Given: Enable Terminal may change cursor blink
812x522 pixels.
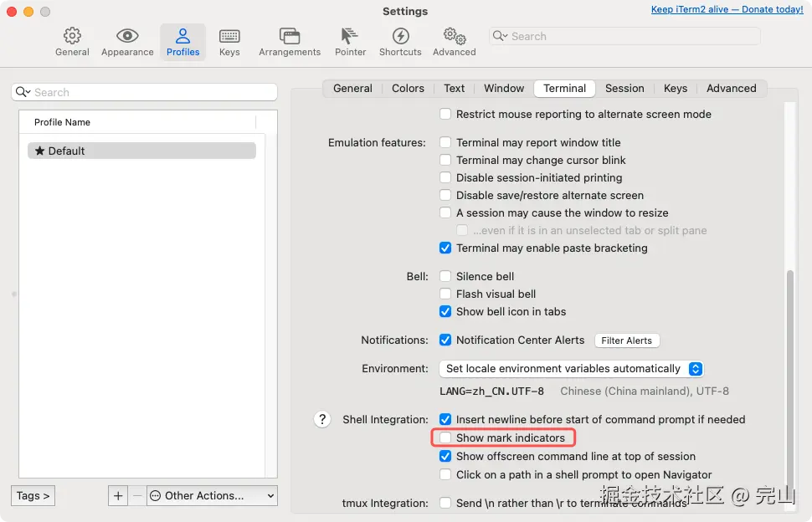Looking at the screenshot, I should click(445, 160).
